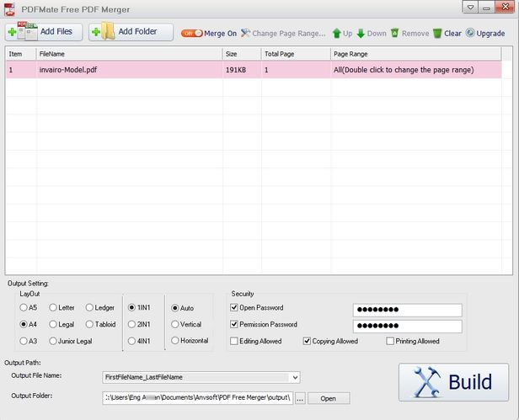Select the invairo-Model.pdf row
Screen dimensions: 519x420
click(254, 70)
